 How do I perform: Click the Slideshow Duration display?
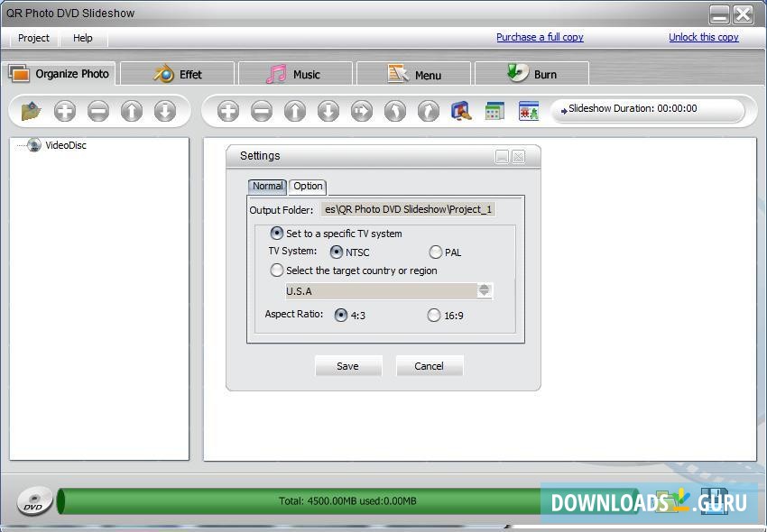(x=648, y=111)
